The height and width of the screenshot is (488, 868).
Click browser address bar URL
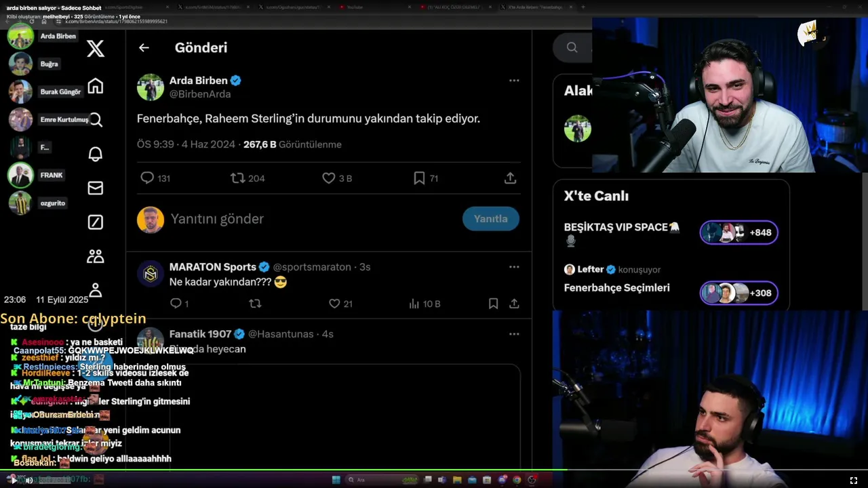pyautogui.click(x=117, y=22)
